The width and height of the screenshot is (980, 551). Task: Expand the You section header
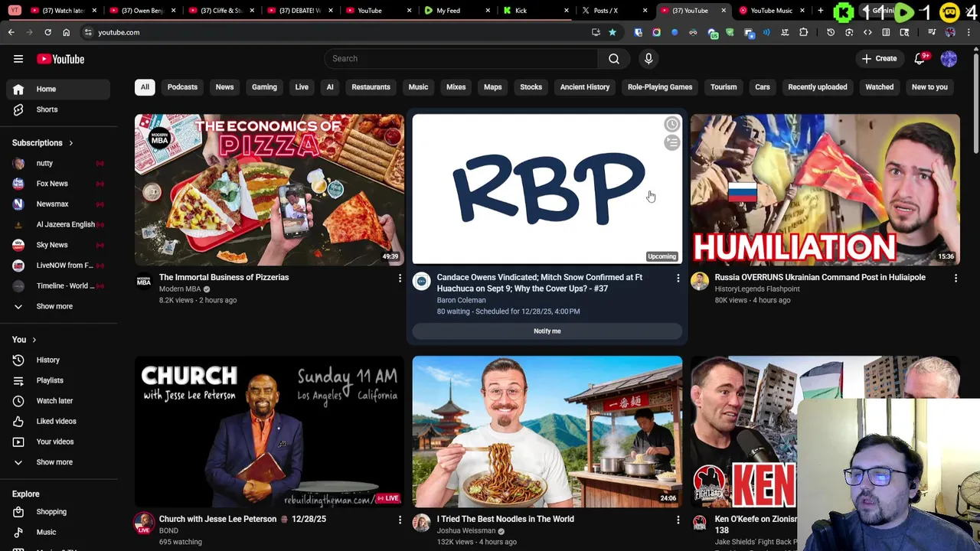coord(24,340)
